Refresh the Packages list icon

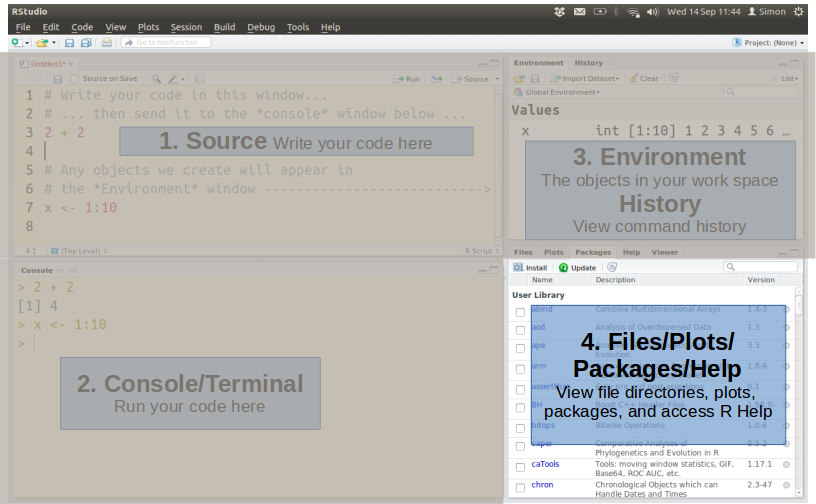[612, 267]
